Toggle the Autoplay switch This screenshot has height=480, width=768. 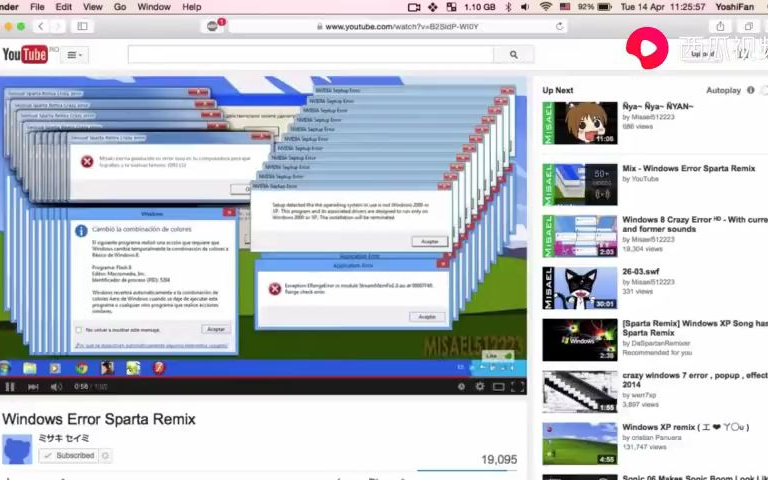pos(764,90)
